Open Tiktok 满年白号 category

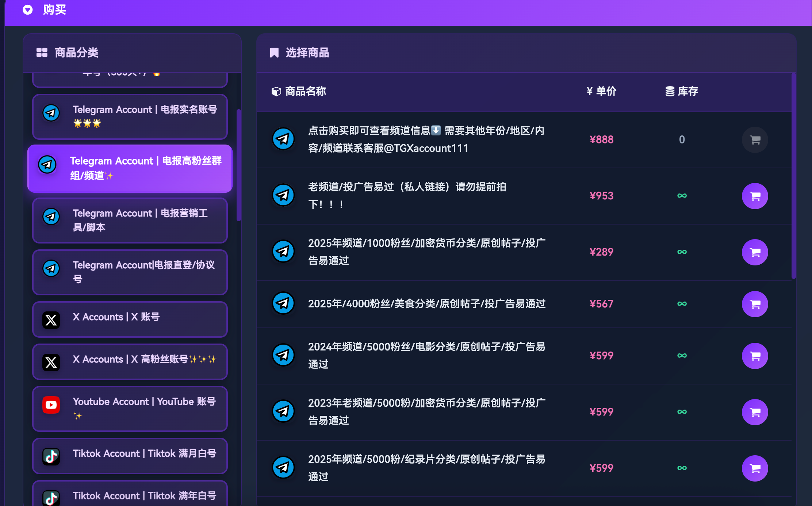pyautogui.click(x=130, y=495)
